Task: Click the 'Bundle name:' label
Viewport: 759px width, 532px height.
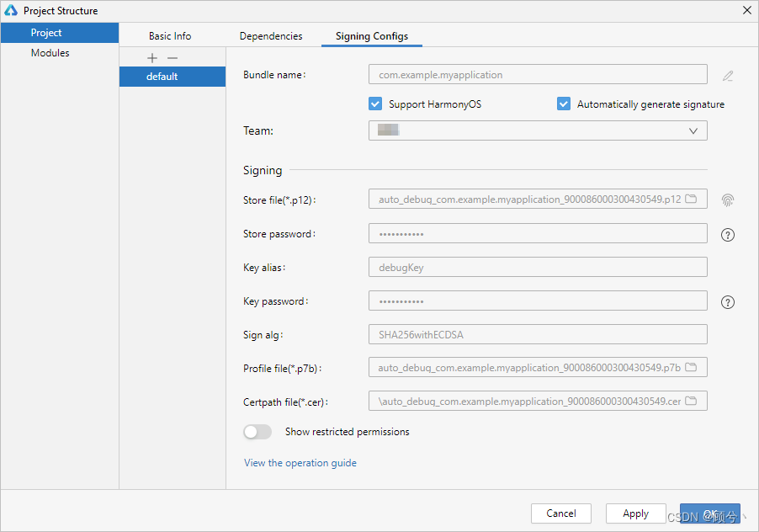Action: (274, 75)
